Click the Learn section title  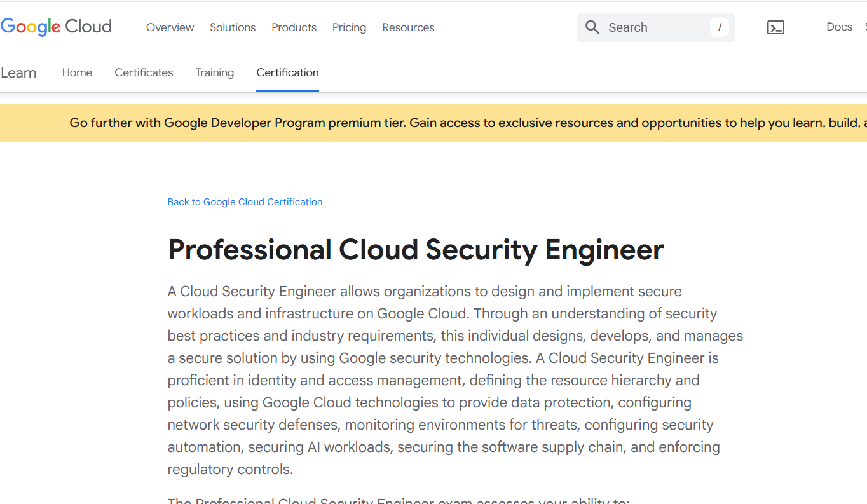pos(18,72)
